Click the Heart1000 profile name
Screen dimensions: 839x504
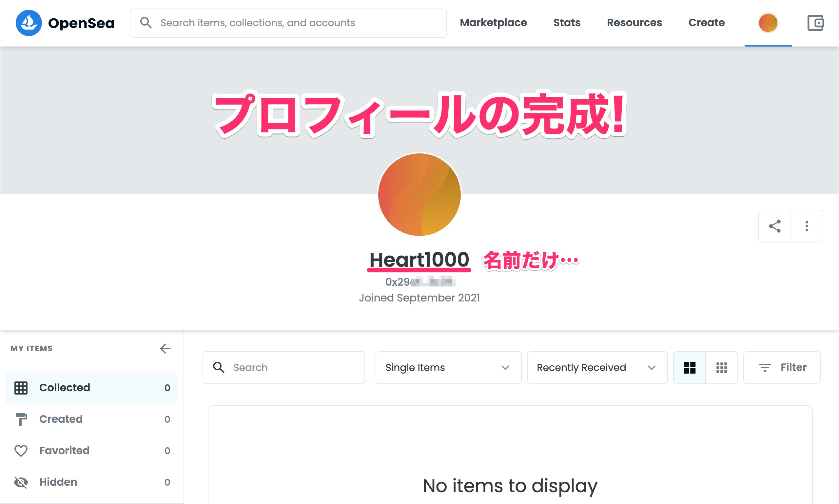[x=419, y=260]
